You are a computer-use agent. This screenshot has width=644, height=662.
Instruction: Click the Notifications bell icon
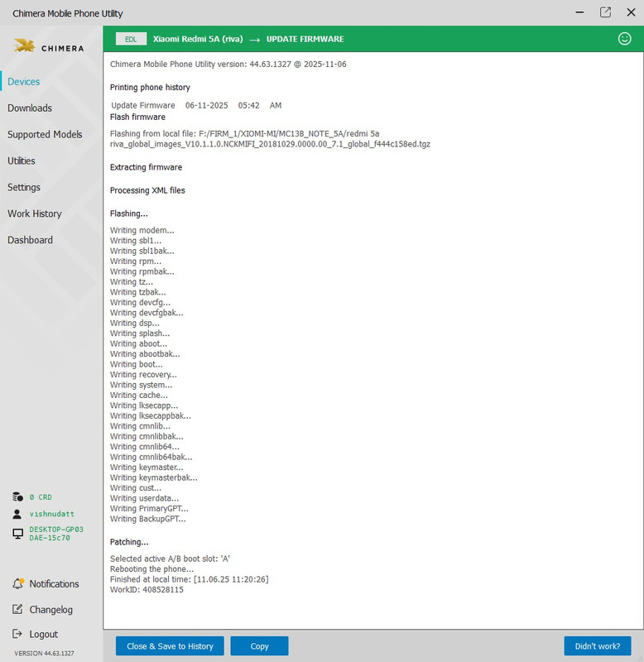coord(17,583)
